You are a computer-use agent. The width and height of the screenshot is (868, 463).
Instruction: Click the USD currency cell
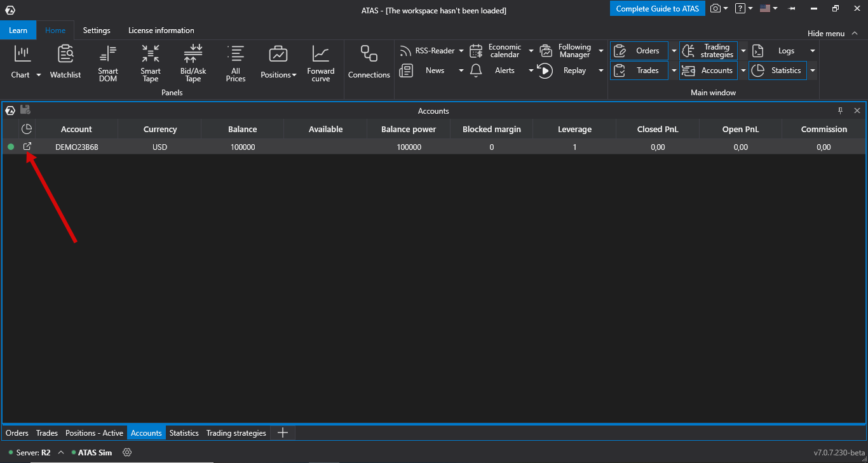click(x=160, y=147)
